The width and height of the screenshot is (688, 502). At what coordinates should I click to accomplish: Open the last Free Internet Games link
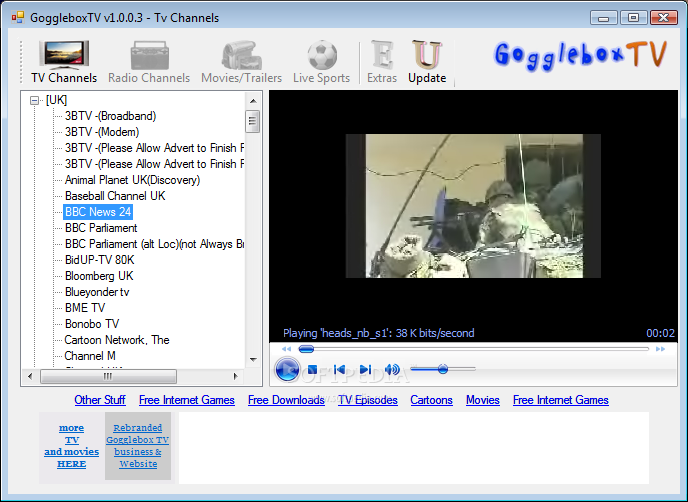[561, 400]
